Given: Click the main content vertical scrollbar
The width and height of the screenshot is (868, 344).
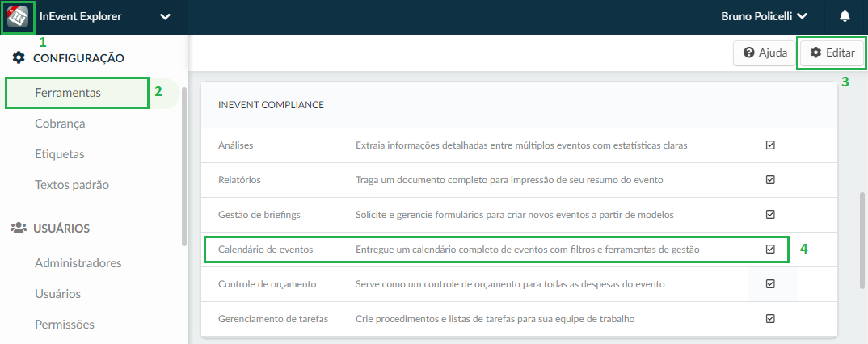Looking at the screenshot, I should [x=862, y=240].
